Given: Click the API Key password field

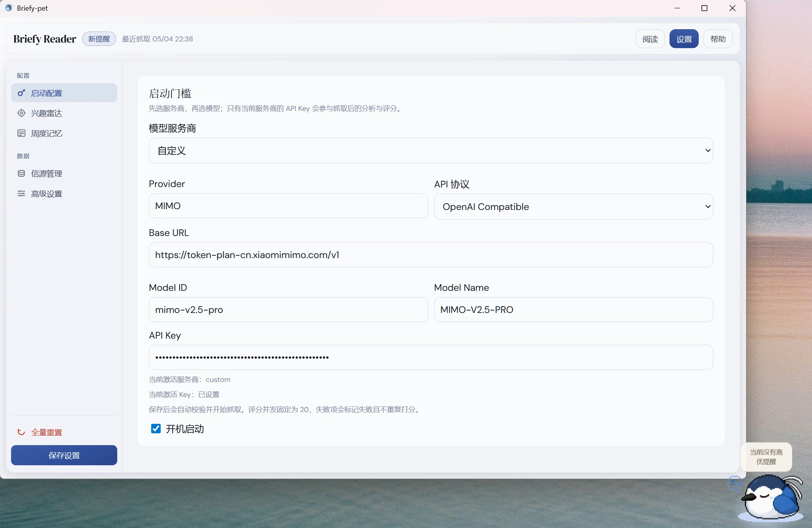Looking at the screenshot, I should [431, 357].
